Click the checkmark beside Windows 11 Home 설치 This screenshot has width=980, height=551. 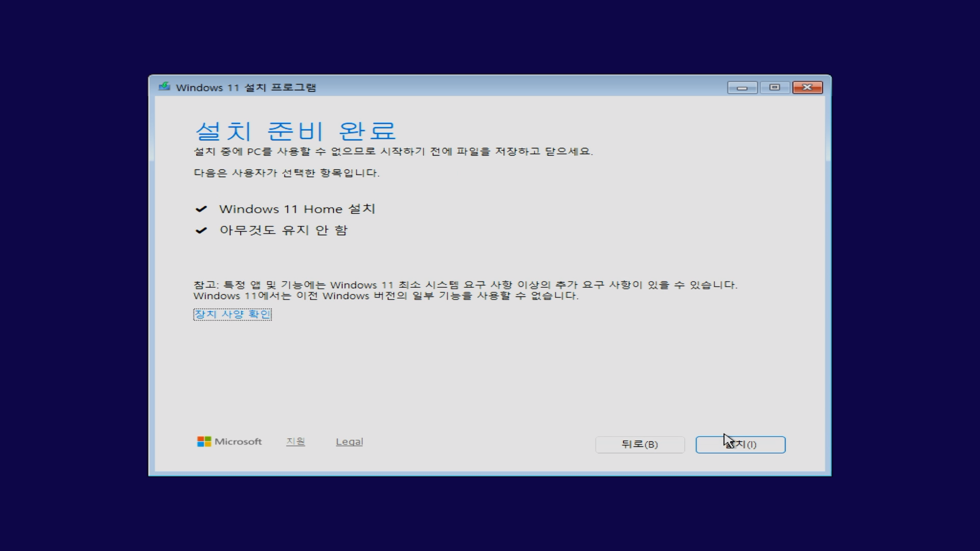[202, 209]
